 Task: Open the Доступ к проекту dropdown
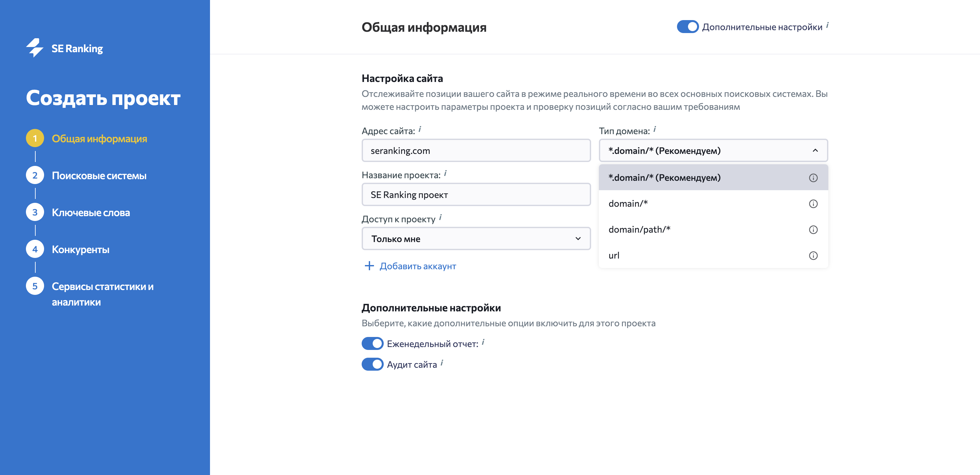[x=475, y=239]
